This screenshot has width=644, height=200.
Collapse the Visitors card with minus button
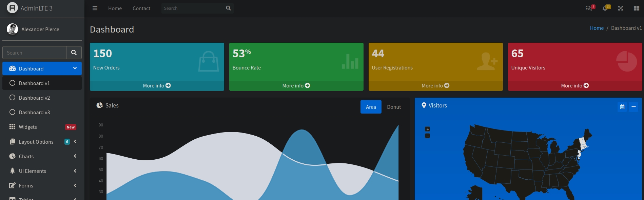pos(633,107)
